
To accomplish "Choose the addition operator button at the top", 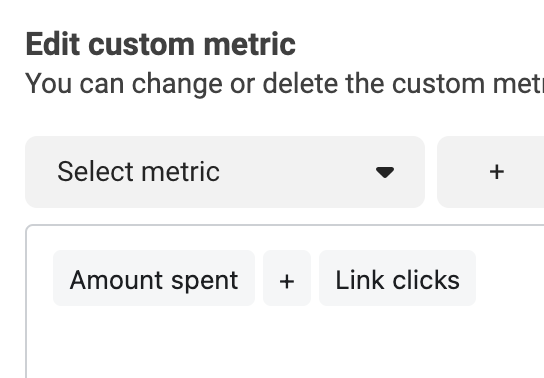I will (496, 172).
